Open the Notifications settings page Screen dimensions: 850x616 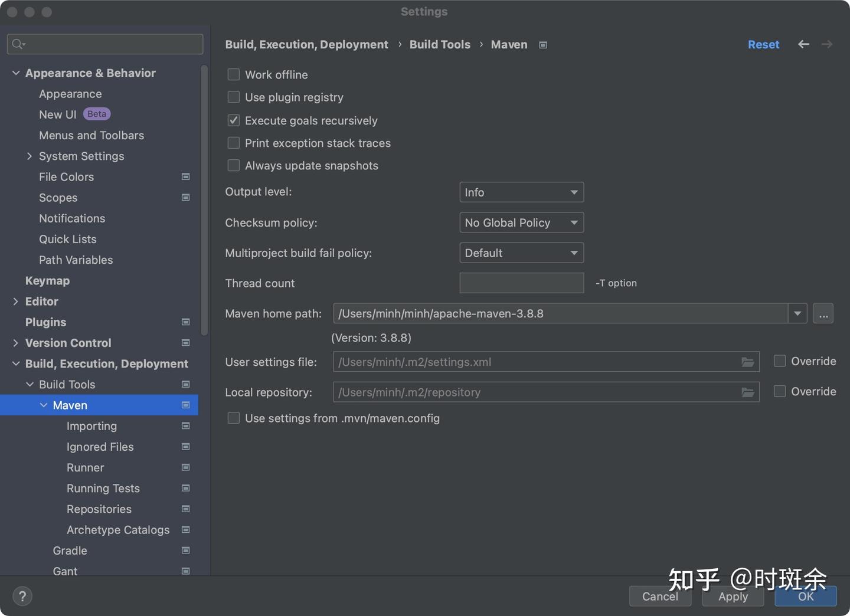pos(72,218)
